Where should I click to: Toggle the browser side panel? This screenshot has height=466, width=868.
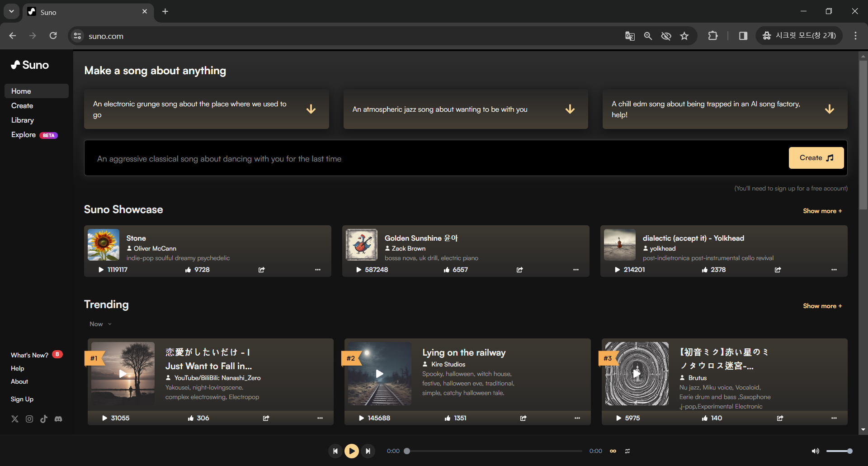(743, 36)
